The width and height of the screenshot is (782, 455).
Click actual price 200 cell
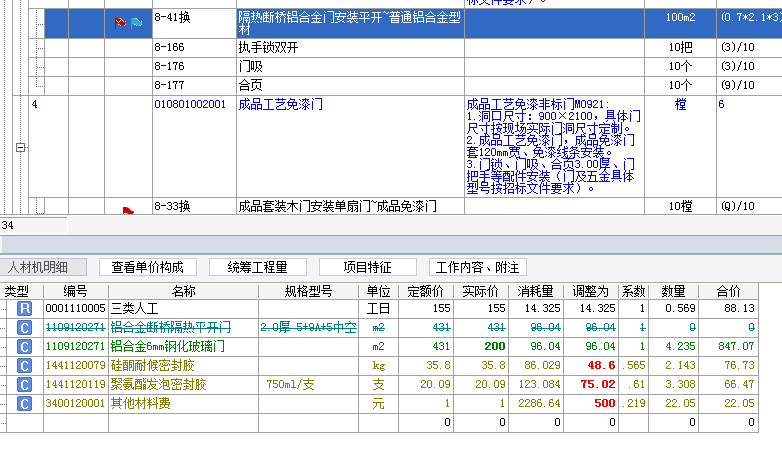pos(481,347)
